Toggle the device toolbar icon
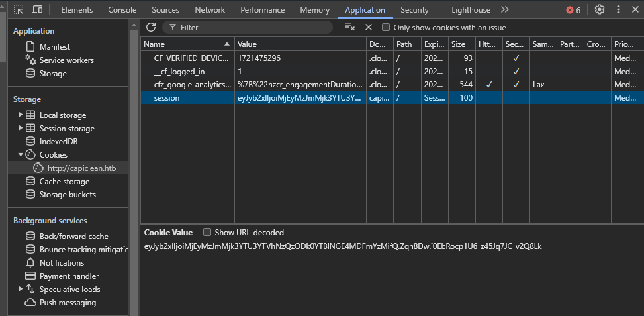This screenshot has height=316, width=644. [x=38, y=10]
